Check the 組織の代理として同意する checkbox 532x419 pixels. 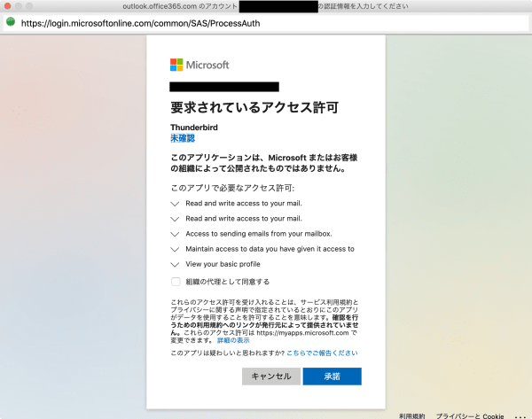[x=176, y=282]
